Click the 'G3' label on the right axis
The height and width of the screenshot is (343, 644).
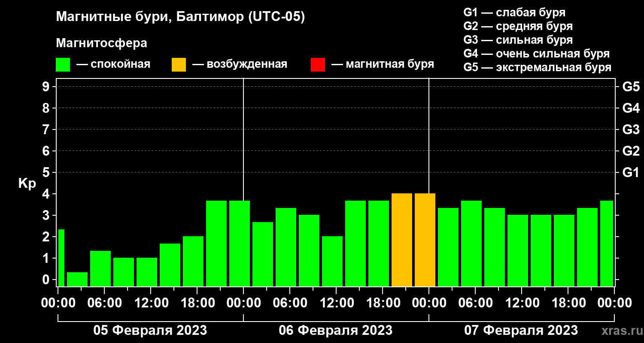tap(631, 129)
